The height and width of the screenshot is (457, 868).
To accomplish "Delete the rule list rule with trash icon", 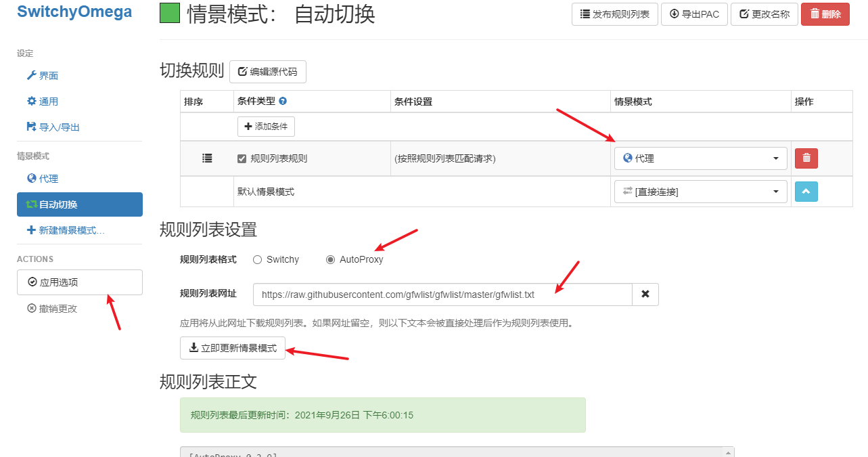I will click(806, 158).
